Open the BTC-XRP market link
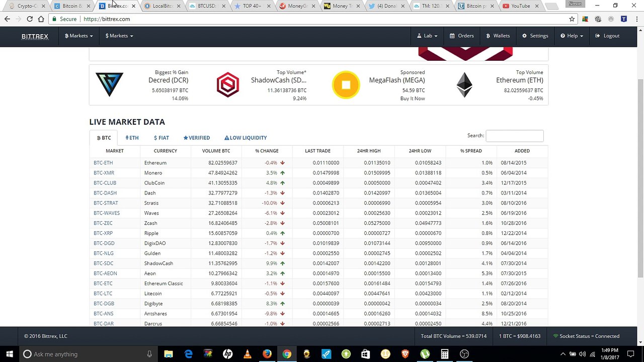Image resolution: width=644 pixels, height=362 pixels. 103,233
